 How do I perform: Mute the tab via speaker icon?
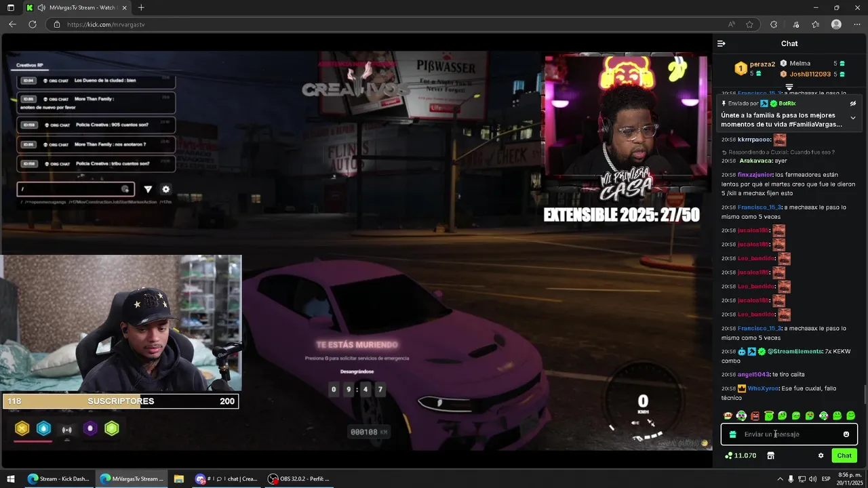41,7
